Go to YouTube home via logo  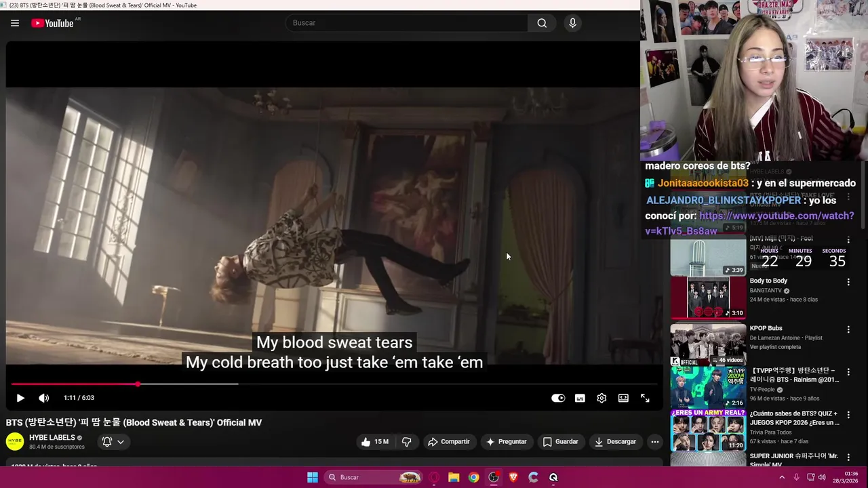52,23
